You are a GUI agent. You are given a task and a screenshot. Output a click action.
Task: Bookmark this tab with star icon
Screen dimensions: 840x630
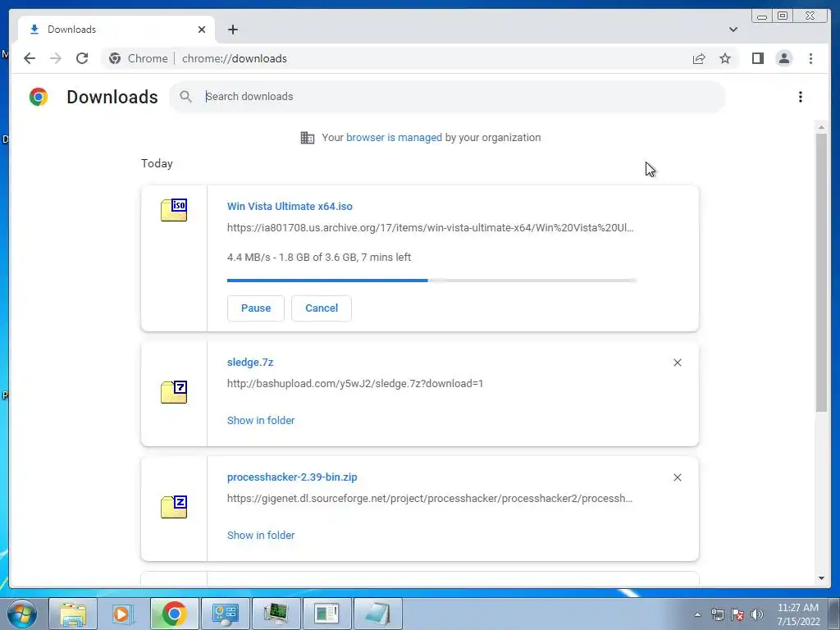pyautogui.click(x=725, y=58)
